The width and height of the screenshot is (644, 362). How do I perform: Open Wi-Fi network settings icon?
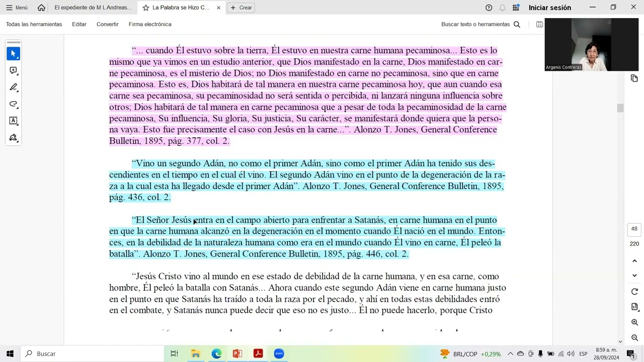561,354
